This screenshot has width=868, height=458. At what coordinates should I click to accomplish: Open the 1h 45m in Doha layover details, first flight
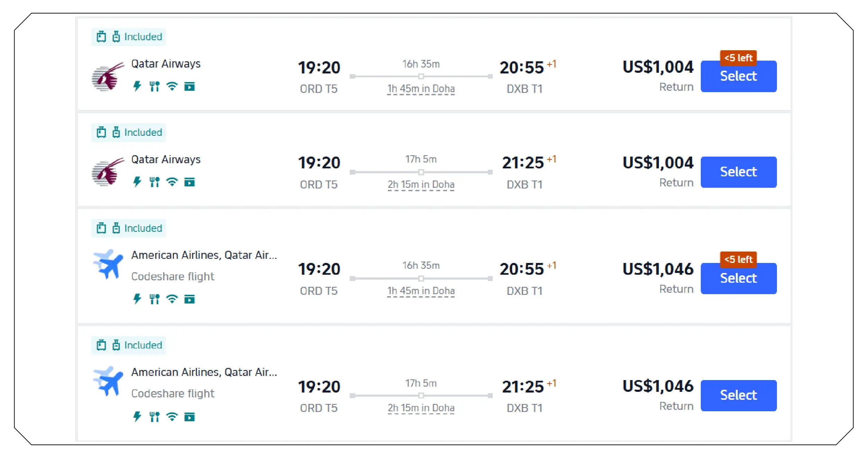(421, 89)
